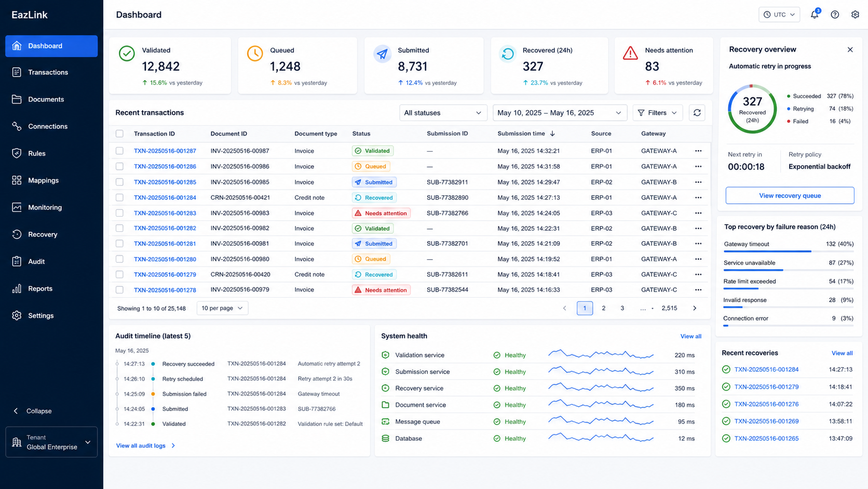Change the 10 per page selector
This screenshot has height=489, width=868.
pos(222,308)
